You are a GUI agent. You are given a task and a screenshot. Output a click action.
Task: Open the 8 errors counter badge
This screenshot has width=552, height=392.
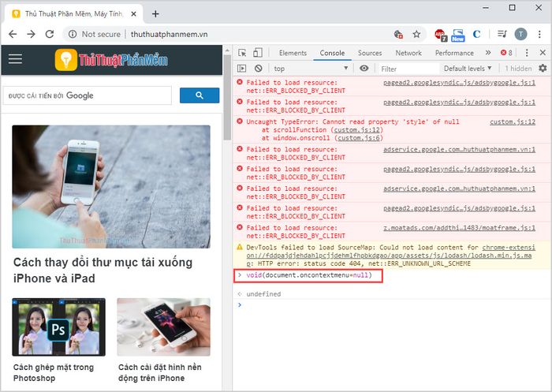click(506, 53)
